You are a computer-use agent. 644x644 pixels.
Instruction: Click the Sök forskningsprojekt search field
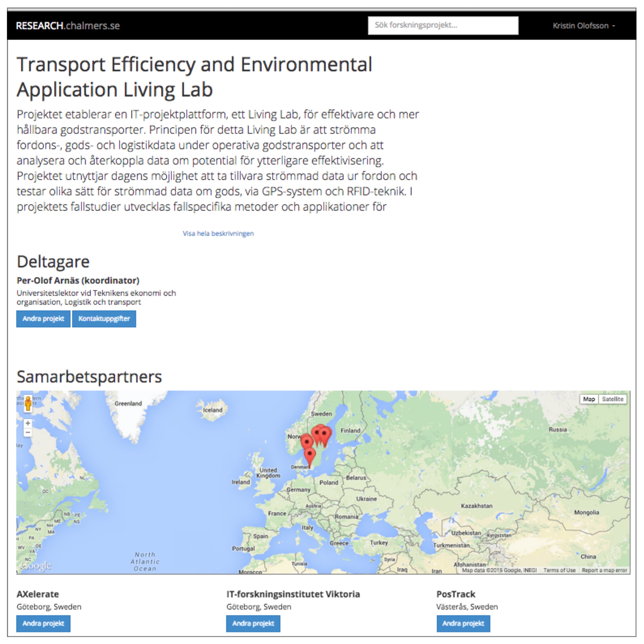[443, 25]
